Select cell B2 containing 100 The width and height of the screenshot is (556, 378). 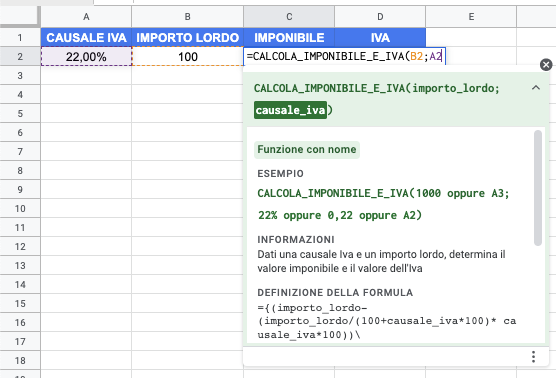[188, 56]
